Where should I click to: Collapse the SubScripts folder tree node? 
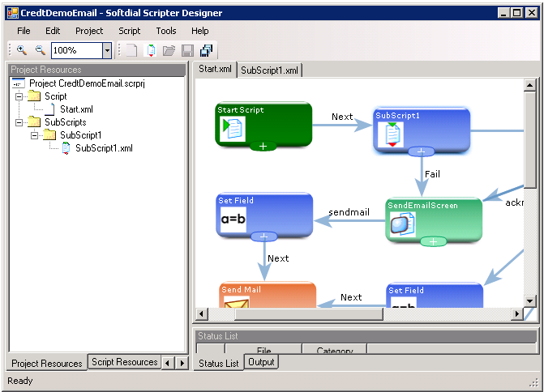(19, 122)
